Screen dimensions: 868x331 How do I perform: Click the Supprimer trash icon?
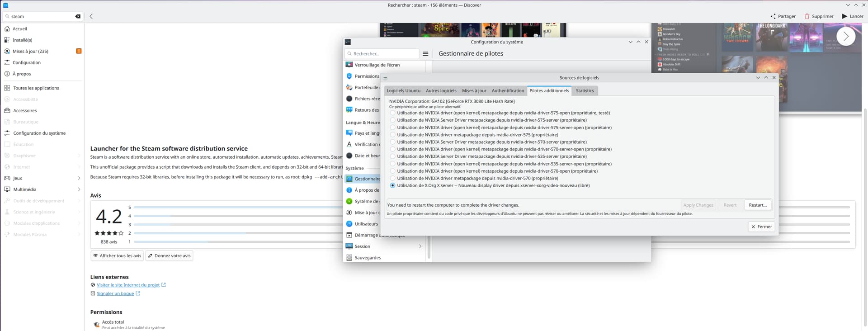(x=807, y=16)
